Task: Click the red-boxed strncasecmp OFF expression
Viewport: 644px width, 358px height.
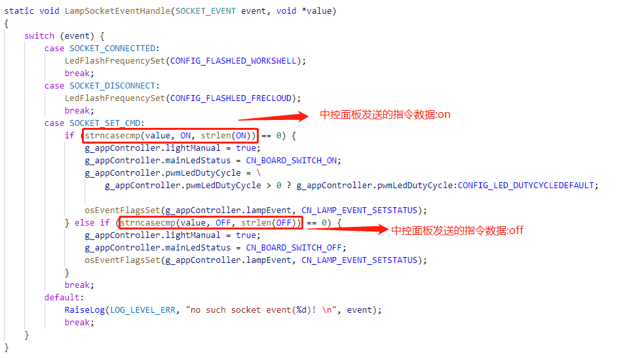Action: 211,223
